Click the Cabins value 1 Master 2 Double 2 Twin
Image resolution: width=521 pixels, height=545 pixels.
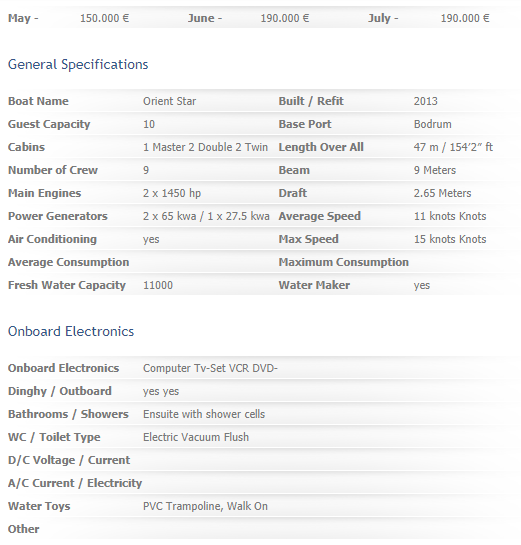pos(205,147)
